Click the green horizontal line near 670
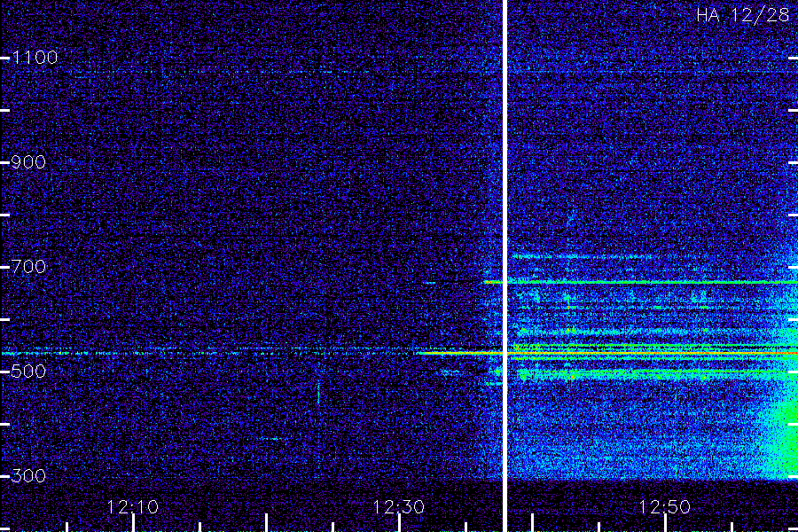 click(x=641, y=282)
